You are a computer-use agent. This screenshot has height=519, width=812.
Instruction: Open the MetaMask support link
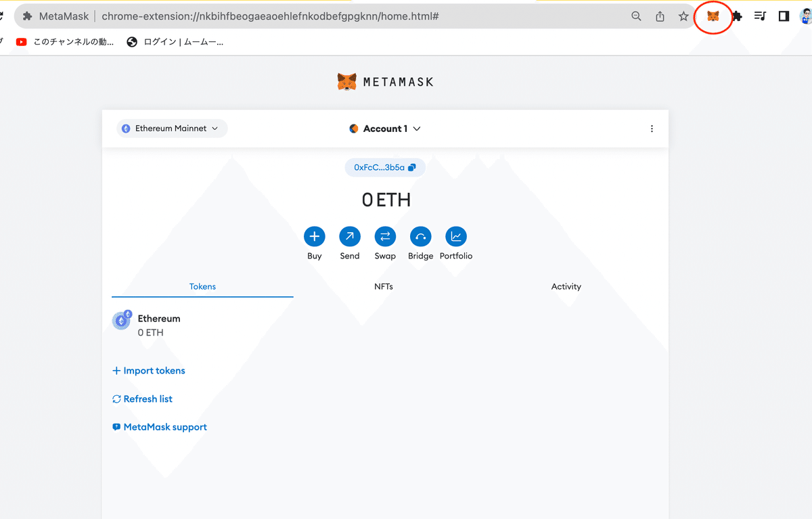tap(160, 427)
